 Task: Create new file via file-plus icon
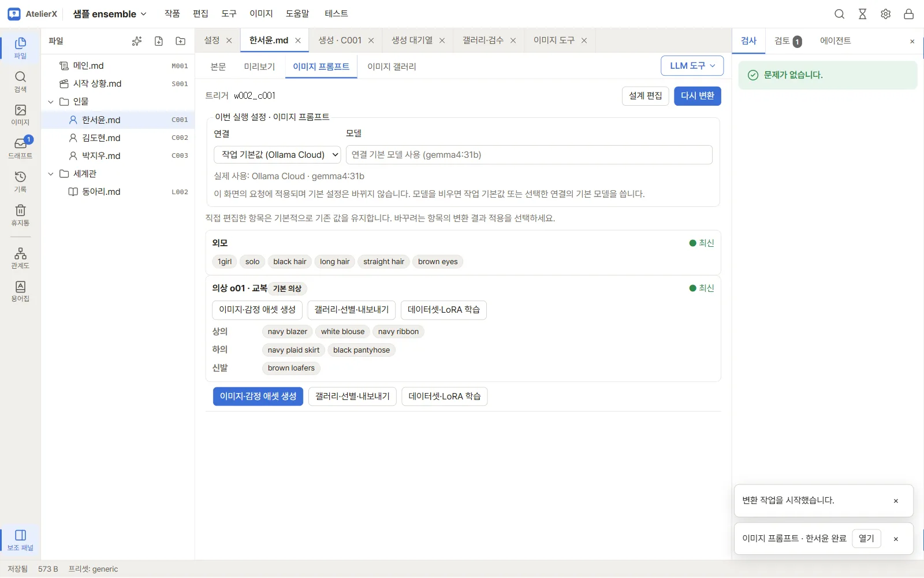click(x=159, y=41)
